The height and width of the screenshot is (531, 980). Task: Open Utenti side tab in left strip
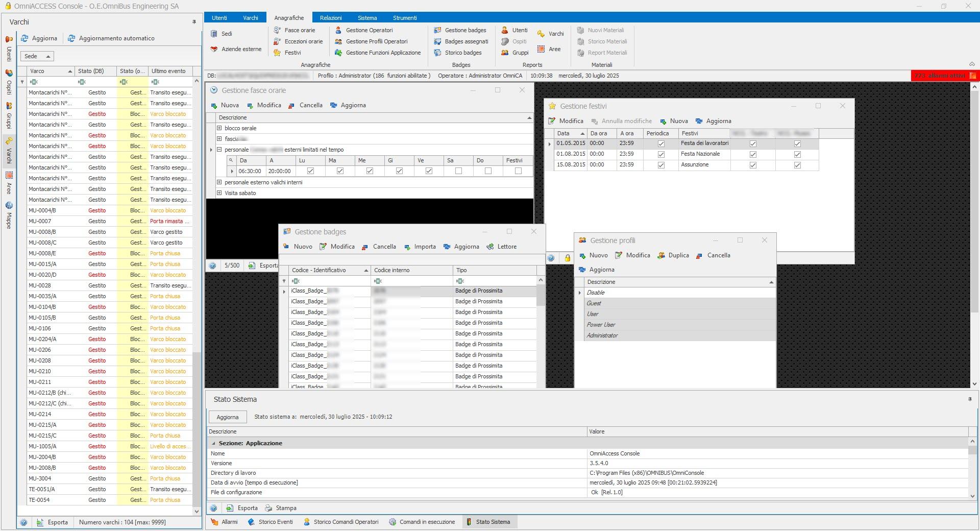(9, 49)
